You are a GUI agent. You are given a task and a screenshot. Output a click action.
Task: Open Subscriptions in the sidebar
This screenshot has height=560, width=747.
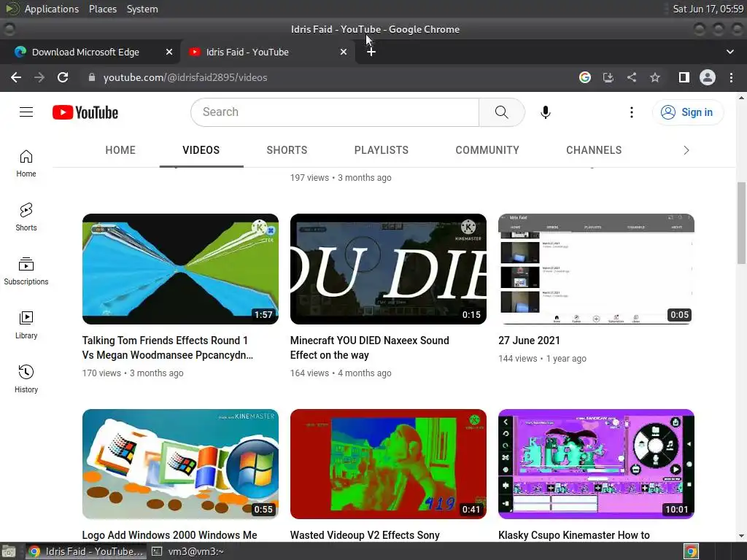click(26, 271)
